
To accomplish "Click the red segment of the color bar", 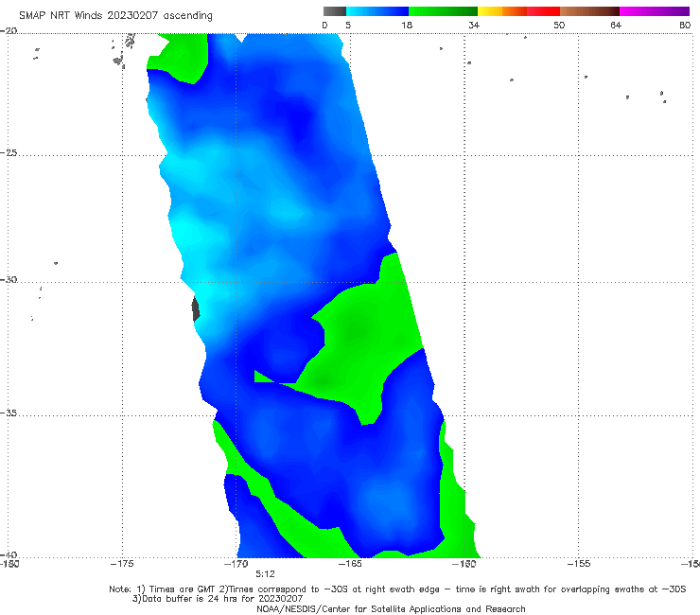I will pyautogui.click(x=544, y=11).
